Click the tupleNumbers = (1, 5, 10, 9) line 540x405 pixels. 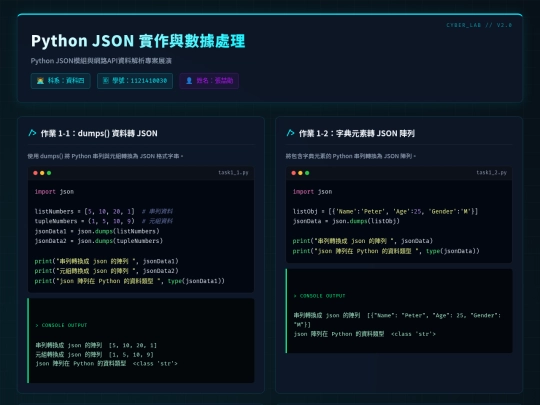tap(104, 221)
